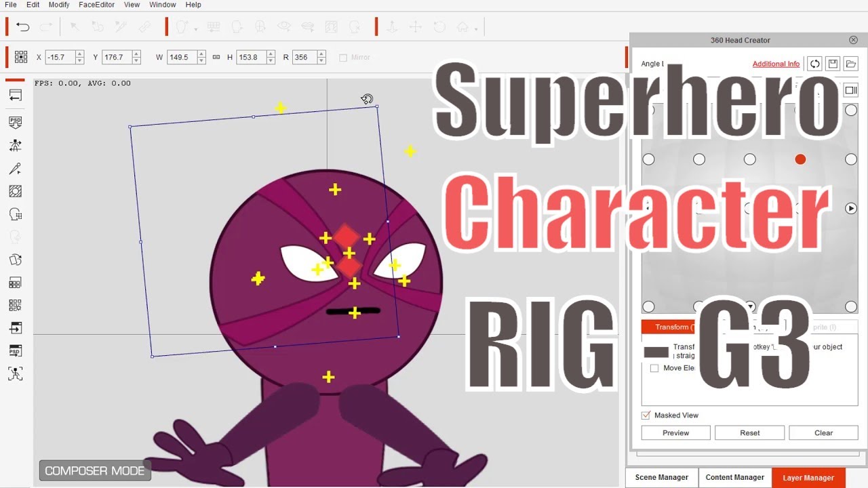Click the Preview button
The height and width of the screenshot is (488, 868).
[x=675, y=432]
